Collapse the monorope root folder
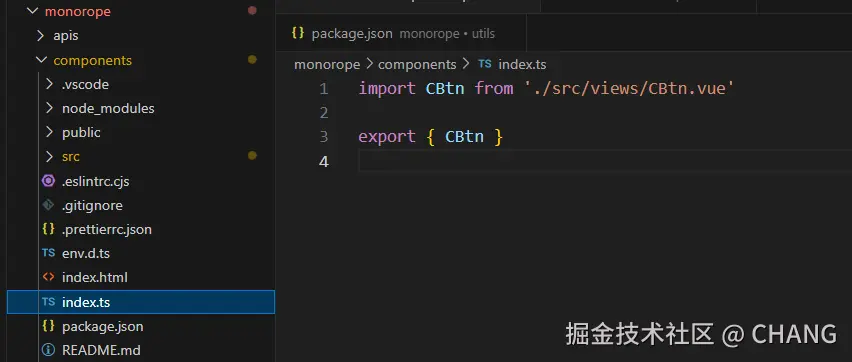852x362 pixels. point(32,11)
